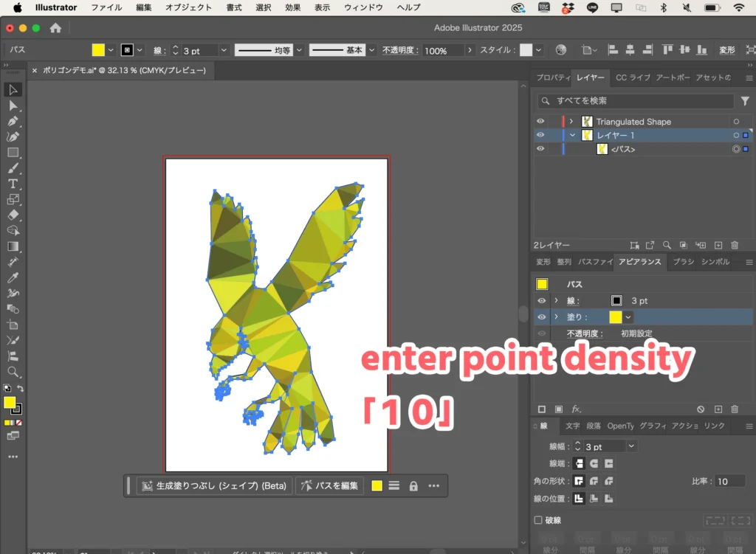Activate the Zoom tool
756x554 pixels.
13,372
